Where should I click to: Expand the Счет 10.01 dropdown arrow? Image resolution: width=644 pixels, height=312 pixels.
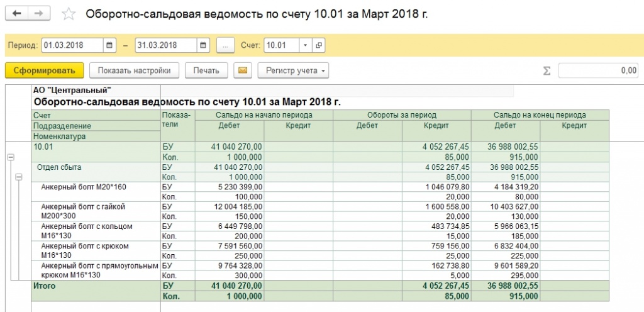pyautogui.click(x=305, y=45)
